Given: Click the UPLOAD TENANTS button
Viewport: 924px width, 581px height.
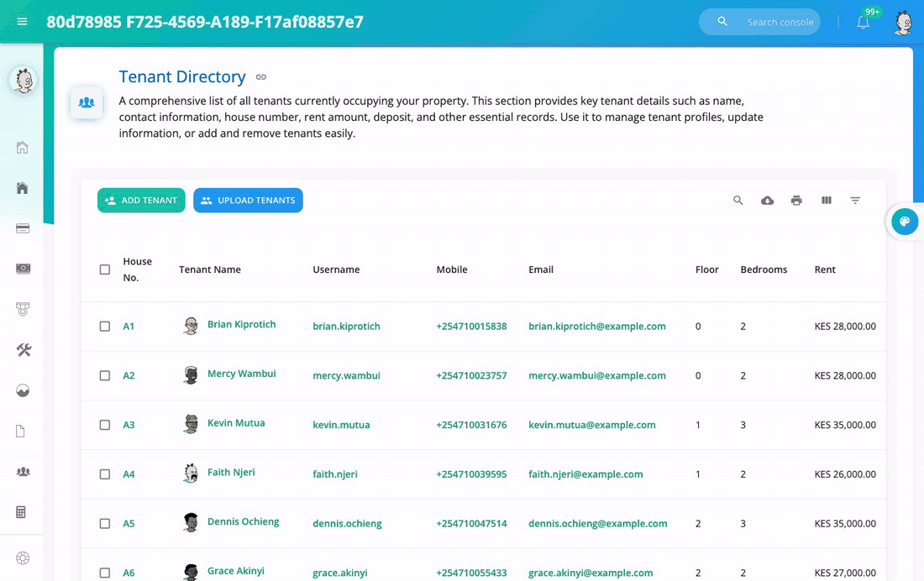Looking at the screenshot, I should (x=248, y=201).
